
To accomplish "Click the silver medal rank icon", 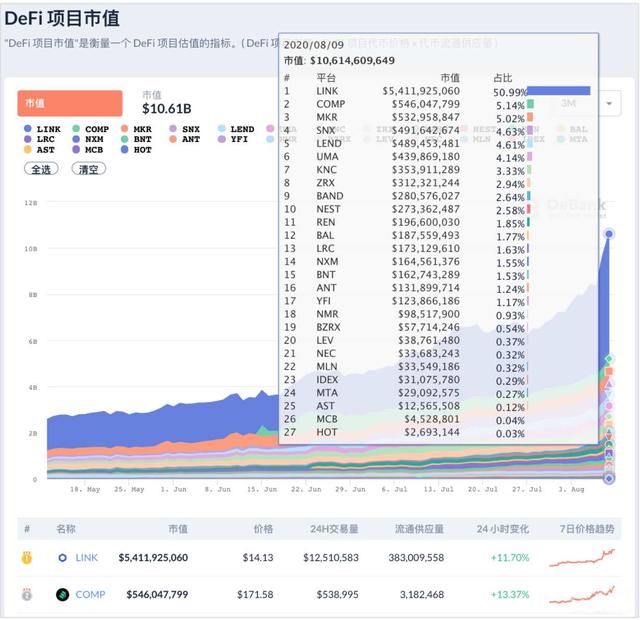I will pyautogui.click(x=27, y=595).
